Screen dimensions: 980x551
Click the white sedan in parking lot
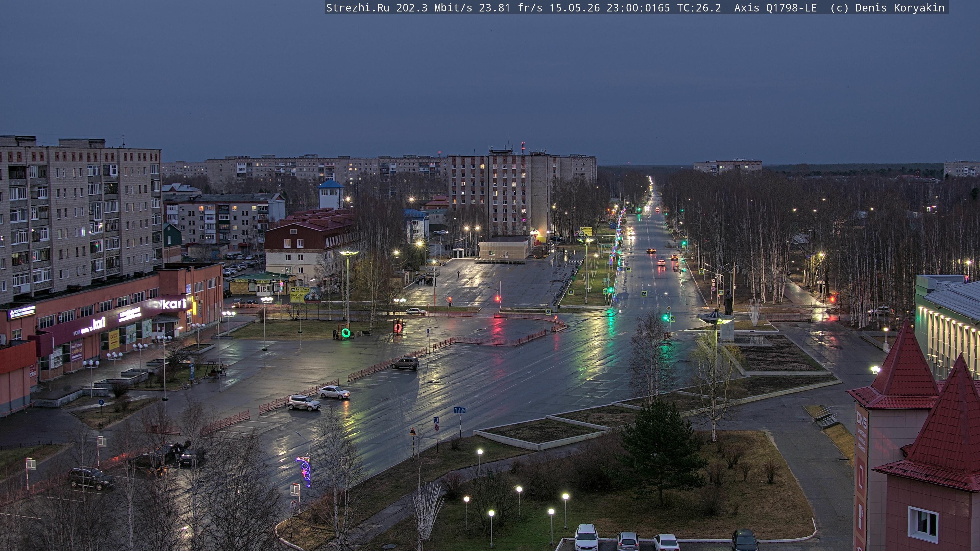coord(334,392)
